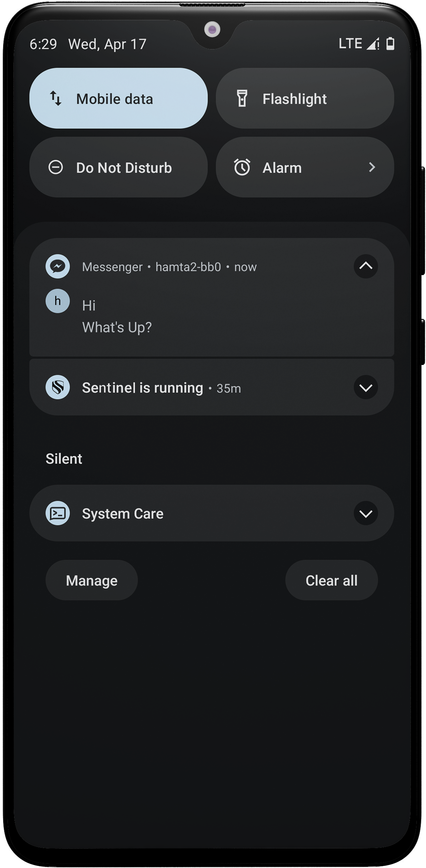Tap the battery status icon
Screen dimensions: 426x868
(x=390, y=44)
